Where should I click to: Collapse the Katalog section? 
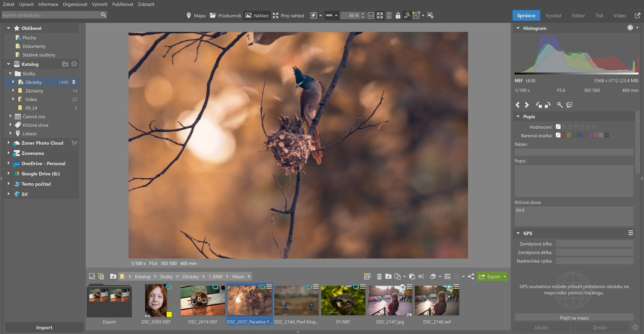pos(8,64)
